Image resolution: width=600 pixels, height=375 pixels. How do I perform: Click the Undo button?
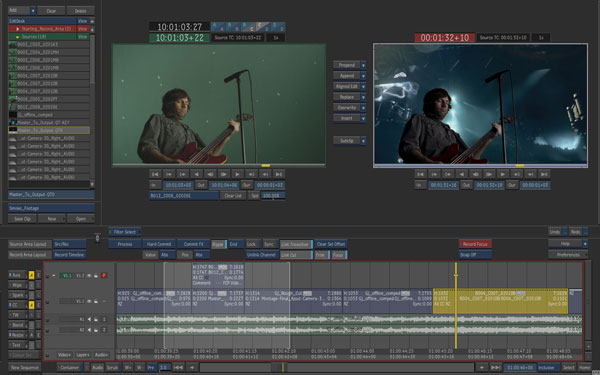[x=555, y=232]
